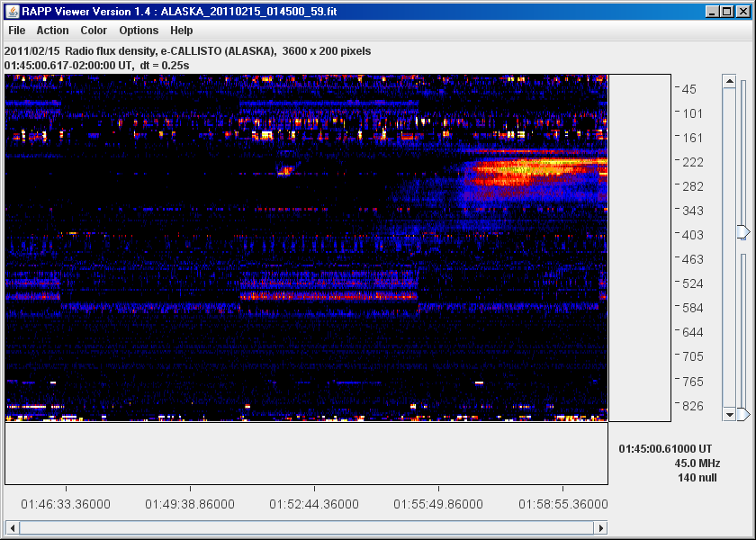Click the vertical scrollbar down arrow
The height and width of the screenshot is (540, 756).
(x=729, y=414)
